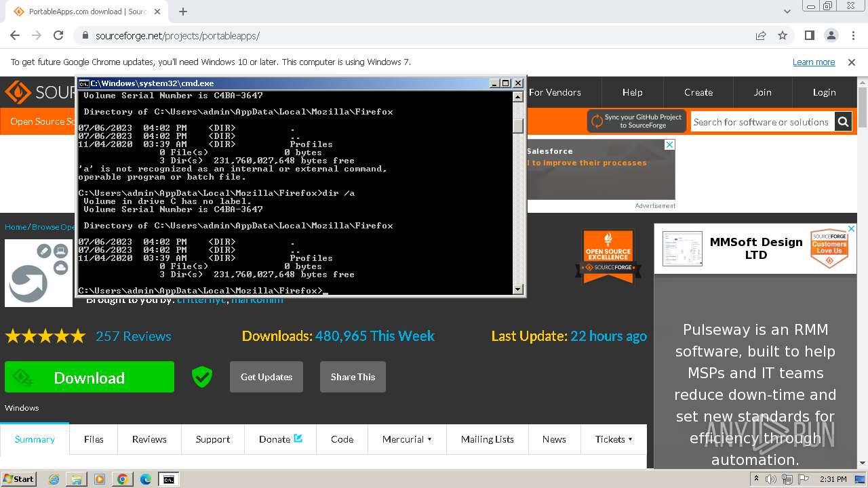Screen dimensions: 868x488
Task: Click the Join link in the header
Action: pyautogui.click(x=763, y=92)
